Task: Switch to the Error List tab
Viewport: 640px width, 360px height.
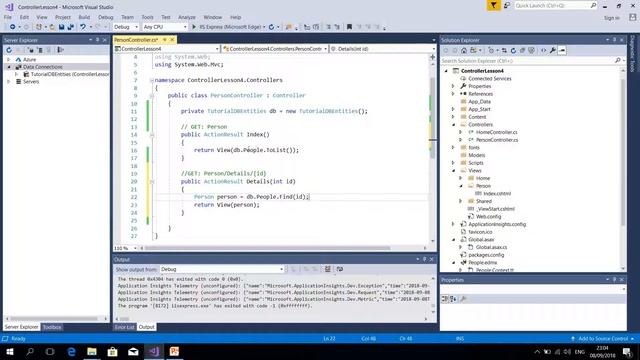Action: pyautogui.click(x=124, y=327)
